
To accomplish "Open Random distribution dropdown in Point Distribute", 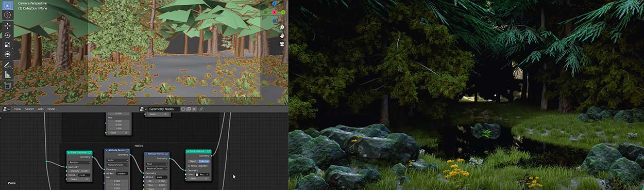I will (x=79, y=162).
